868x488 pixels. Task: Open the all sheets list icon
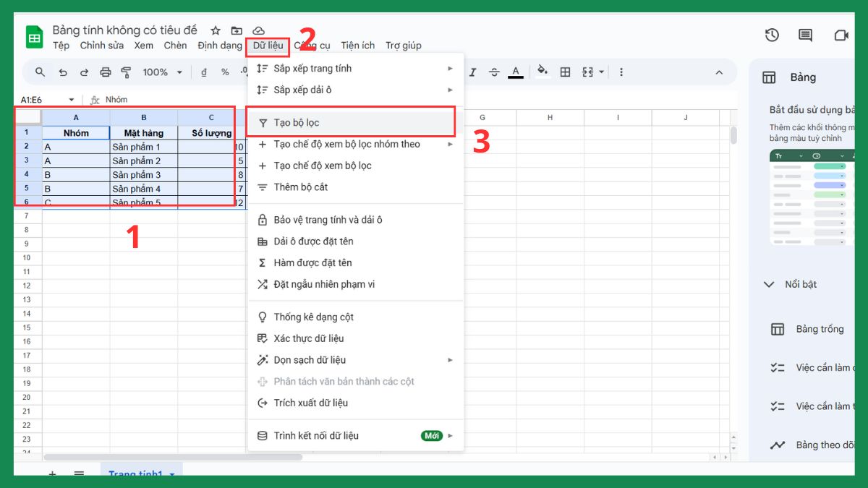(x=79, y=474)
